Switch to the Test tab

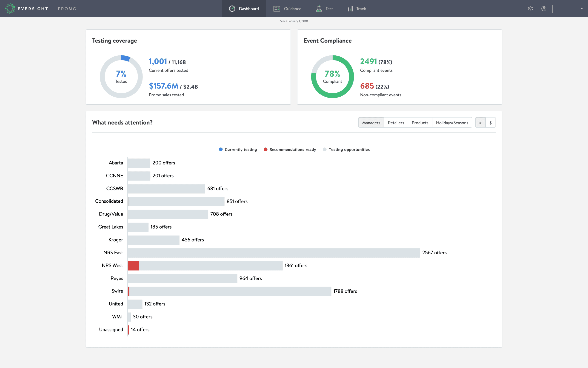[x=324, y=9]
